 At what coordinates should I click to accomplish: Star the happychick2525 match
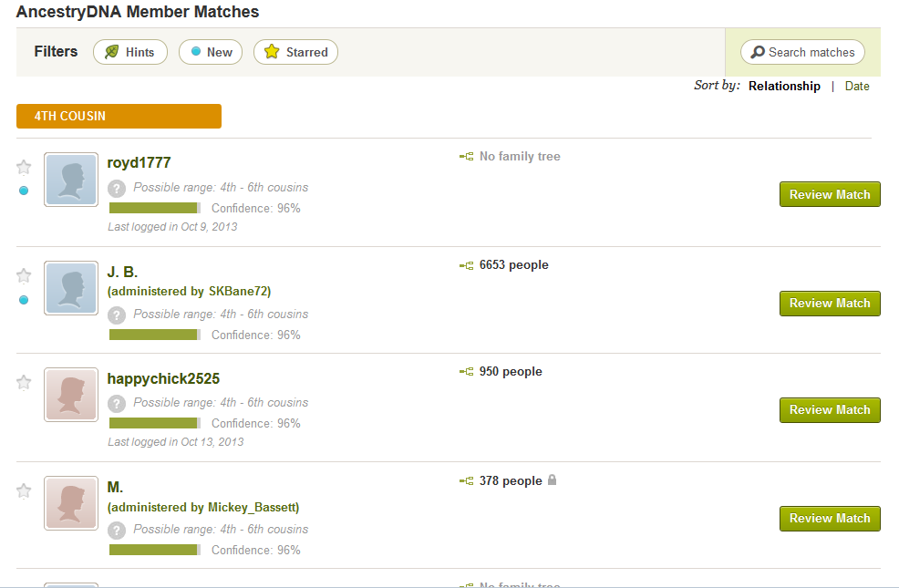coord(24,382)
